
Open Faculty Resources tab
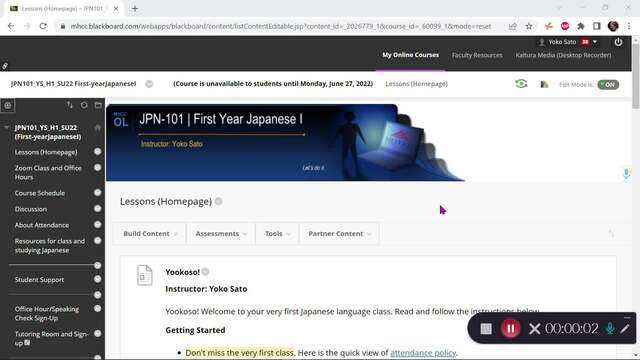[477, 55]
